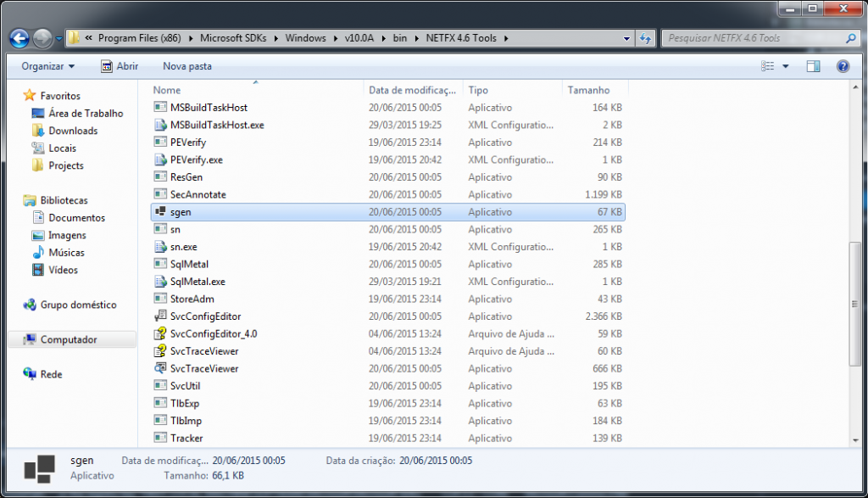
Task: Click the back navigation arrow
Action: point(17,38)
